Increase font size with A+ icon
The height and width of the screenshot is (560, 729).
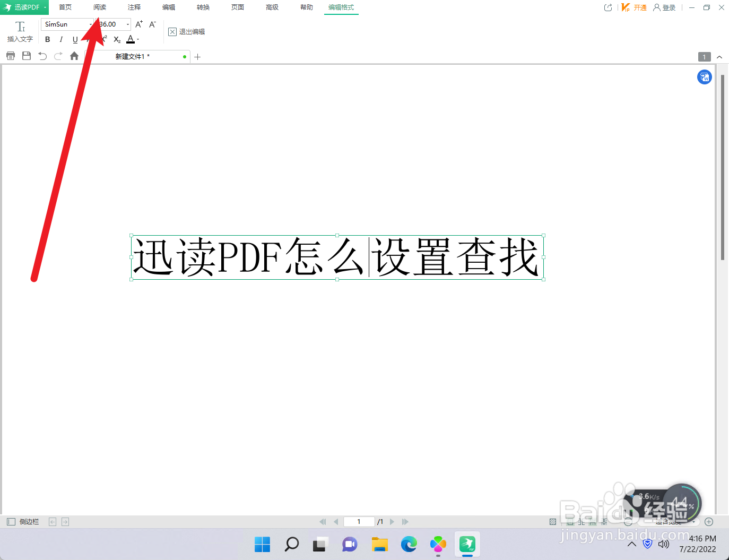click(x=139, y=24)
